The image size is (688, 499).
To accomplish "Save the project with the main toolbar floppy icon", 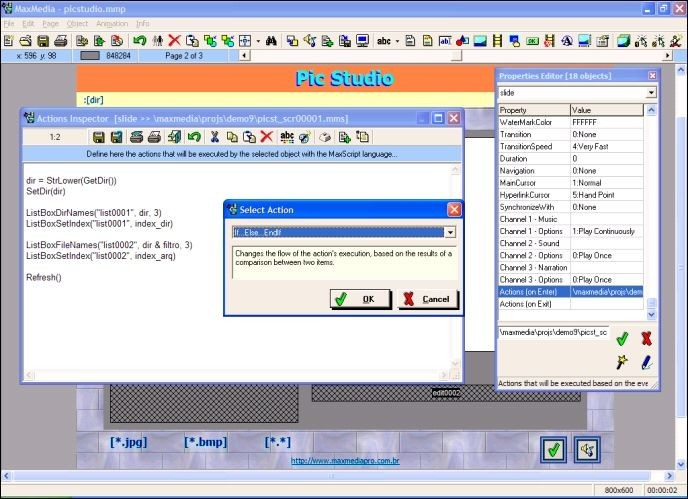I will pos(43,41).
